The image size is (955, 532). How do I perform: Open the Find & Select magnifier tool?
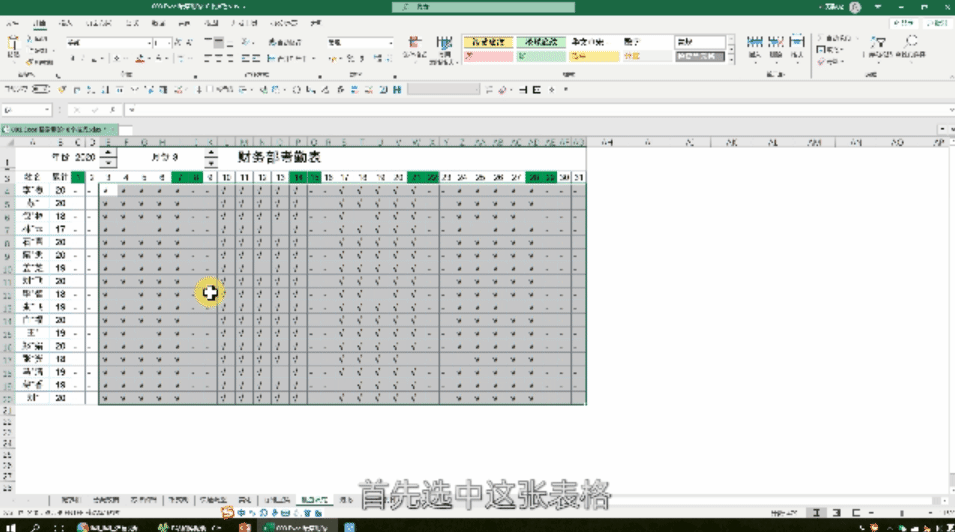(x=911, y=46)
